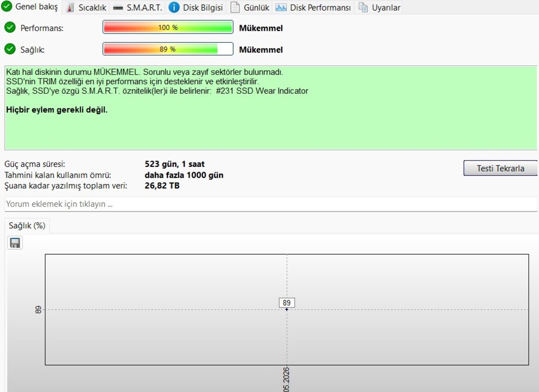Switch to the Disk Performansı tab
This screenshot has height=392, width=539.
(313, 7)
